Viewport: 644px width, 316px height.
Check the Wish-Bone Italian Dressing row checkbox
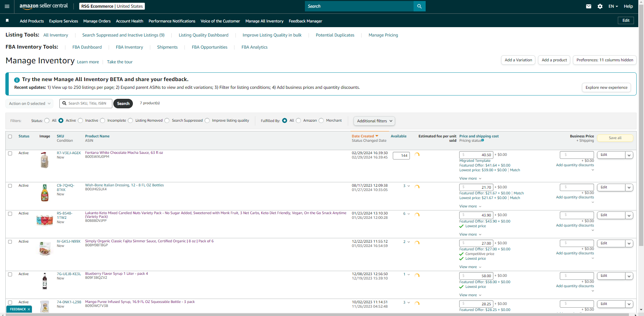point(10,186)
